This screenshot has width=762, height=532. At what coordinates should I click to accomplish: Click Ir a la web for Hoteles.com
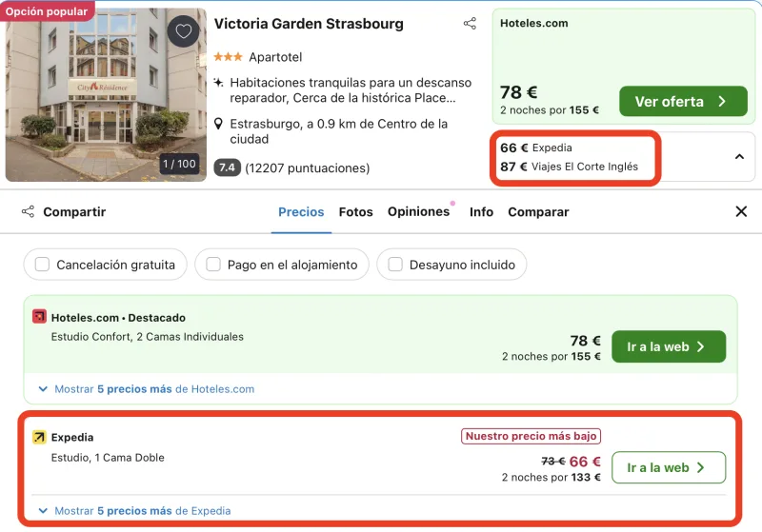(x=669, y=346)
